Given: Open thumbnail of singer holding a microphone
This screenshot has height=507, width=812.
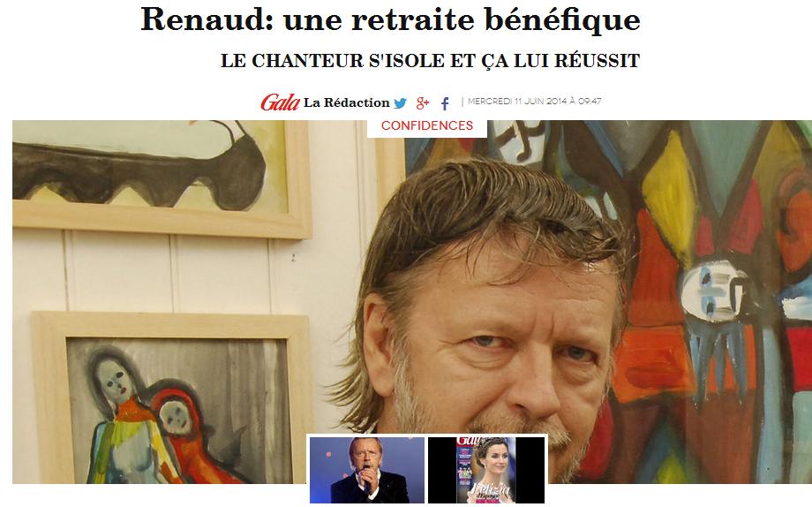Looking at the screenshot, I should point(367,470).
